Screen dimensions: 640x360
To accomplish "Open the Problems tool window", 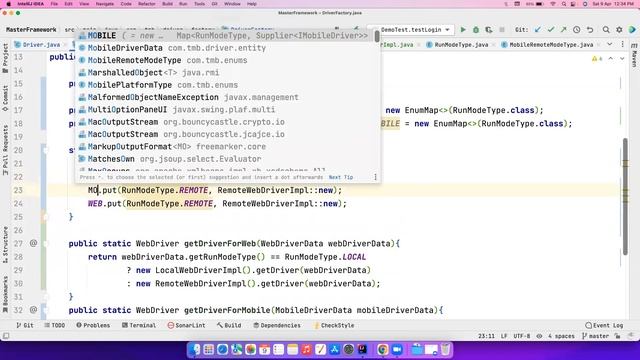I will pyautogui.click(x=93, y=325).
